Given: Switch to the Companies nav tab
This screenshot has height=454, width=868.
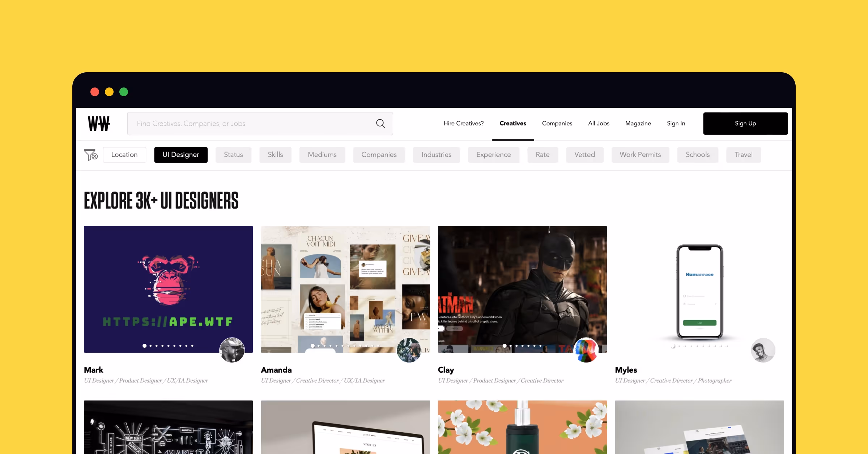Looking at the screenshot, I should [x=557, y=124].
